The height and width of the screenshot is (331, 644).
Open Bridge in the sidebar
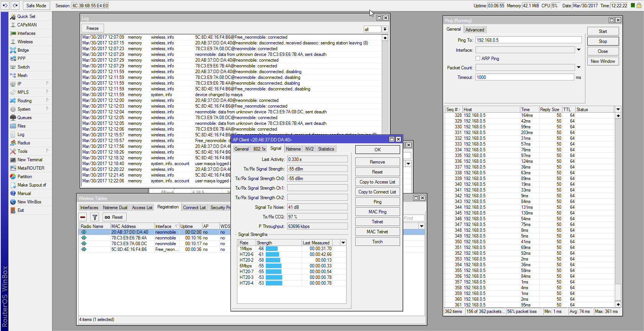pyautogui.click(x=23, y=50)
